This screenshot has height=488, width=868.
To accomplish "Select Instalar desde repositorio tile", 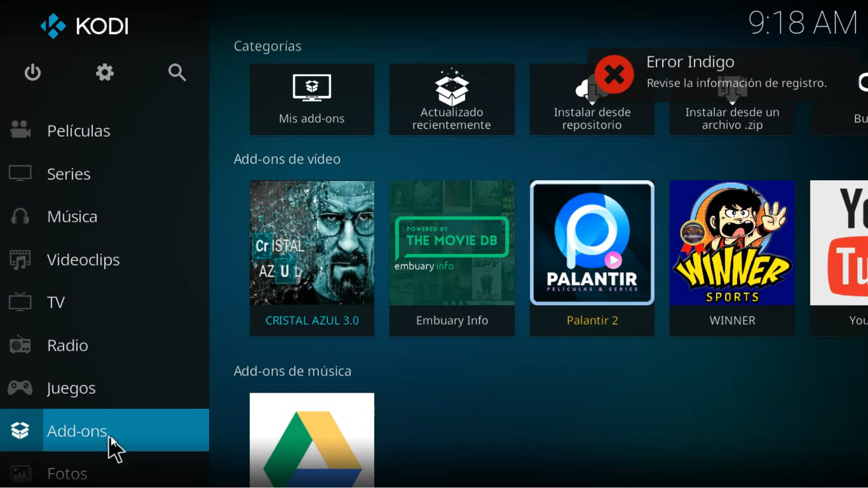I will point(592,118).
